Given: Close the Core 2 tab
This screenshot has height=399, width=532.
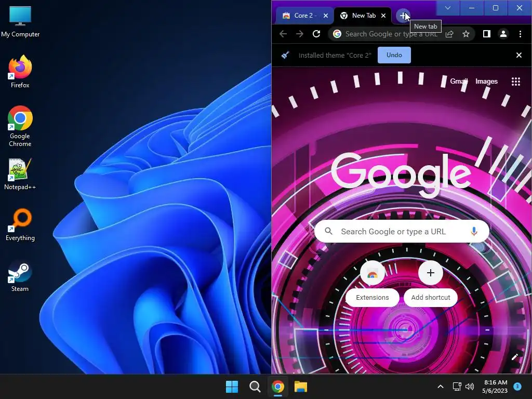Looking at the screenshot, I should tap(326, 16).
